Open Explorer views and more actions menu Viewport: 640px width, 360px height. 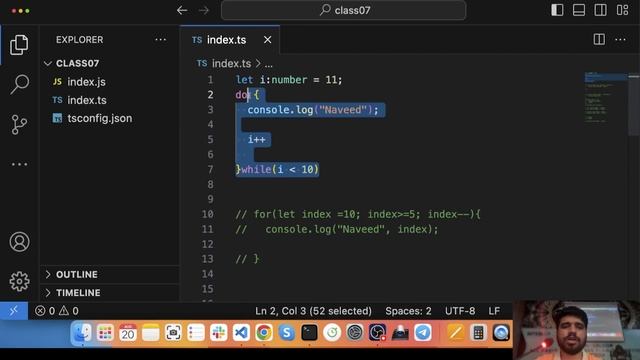(160, 40)
